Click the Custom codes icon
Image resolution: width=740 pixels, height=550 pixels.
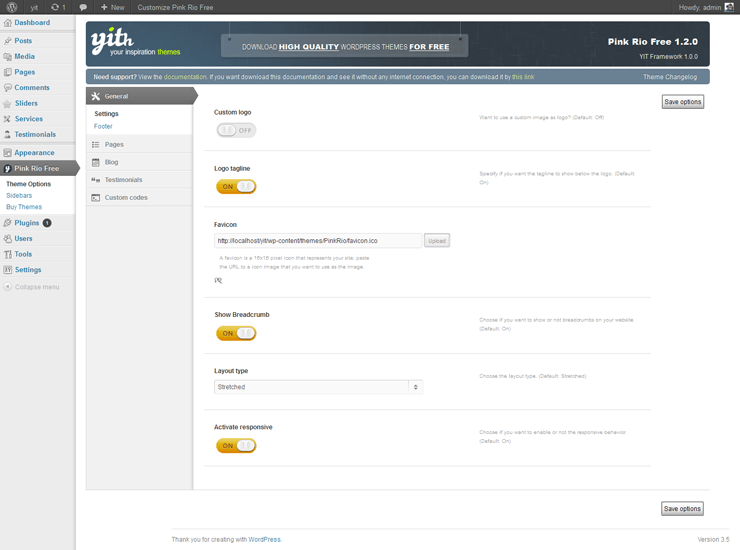[95, 198]
